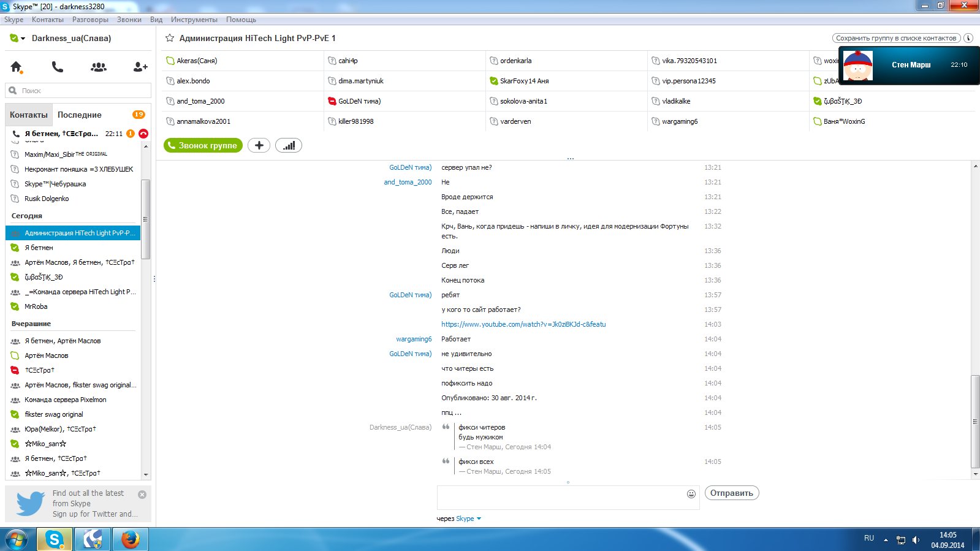The width and height of the screenshot is (980, 551).
Task: Open the Skype Home icon
Action: pos(16,67)
